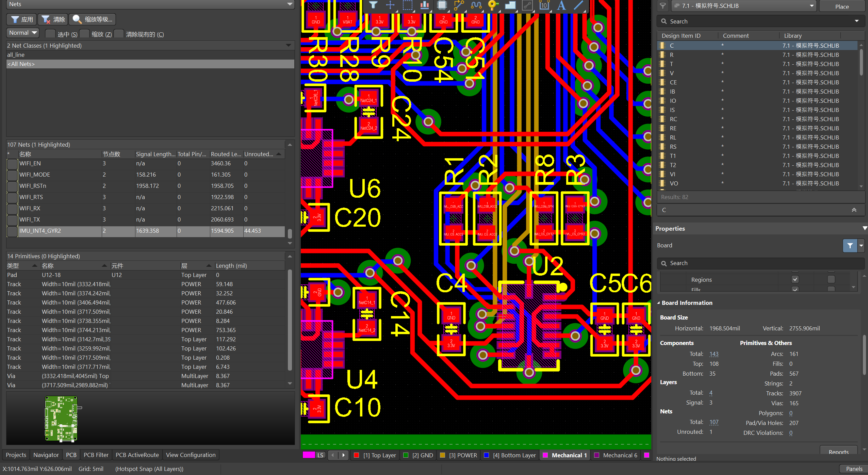
Task: Collapse the Board Information section
Action: pyautogui.click(x=659, y=303)
